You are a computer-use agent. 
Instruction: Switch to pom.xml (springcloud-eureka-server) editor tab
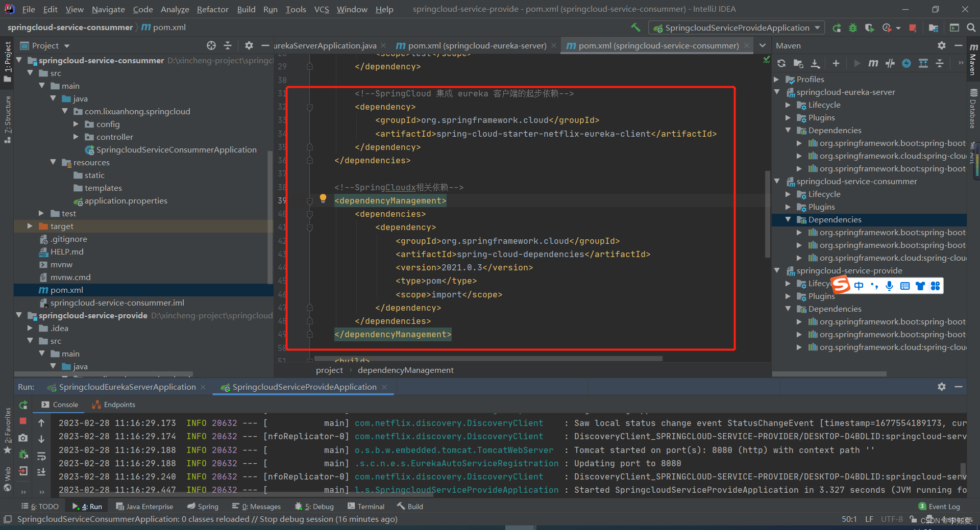click(477, 45)
